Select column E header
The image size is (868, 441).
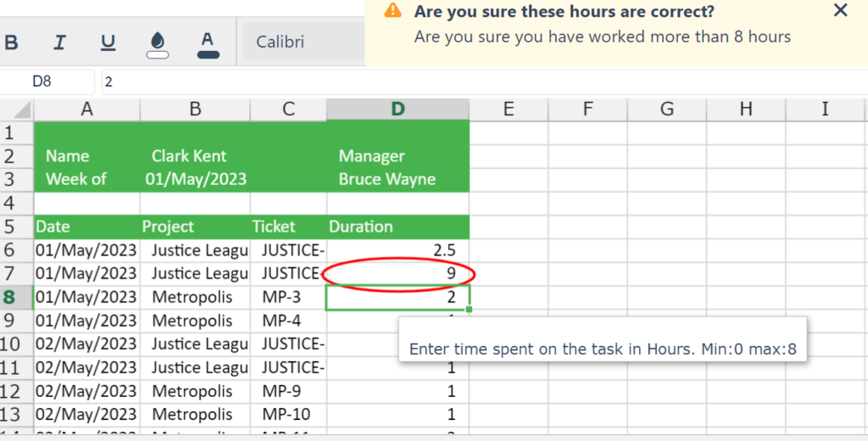tap(509, 109)
